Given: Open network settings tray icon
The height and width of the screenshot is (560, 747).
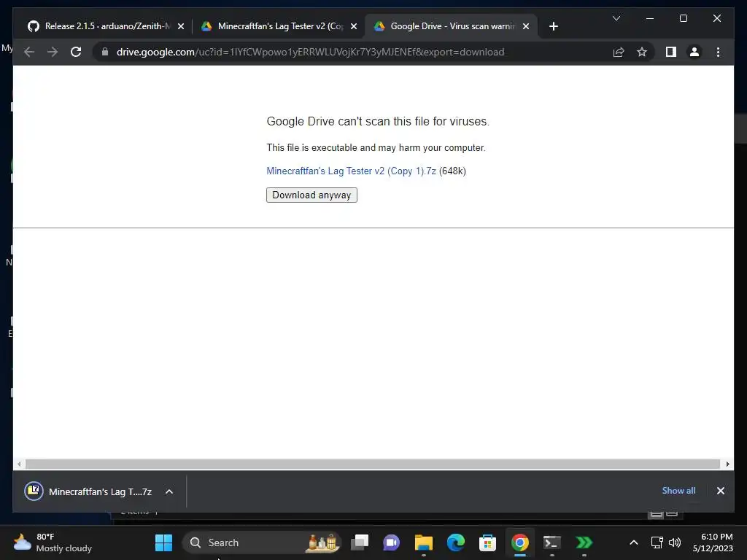Looking at the screenshot, I should click(657, 542).
